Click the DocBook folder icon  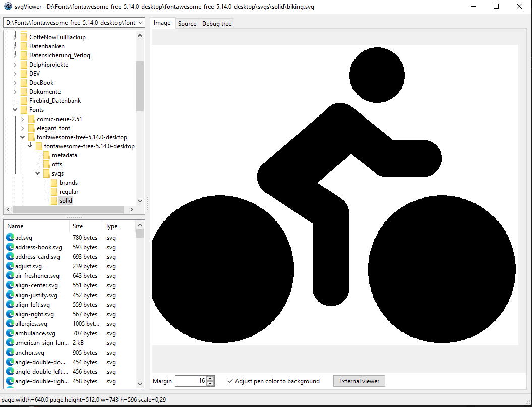[x=24, y=83]
